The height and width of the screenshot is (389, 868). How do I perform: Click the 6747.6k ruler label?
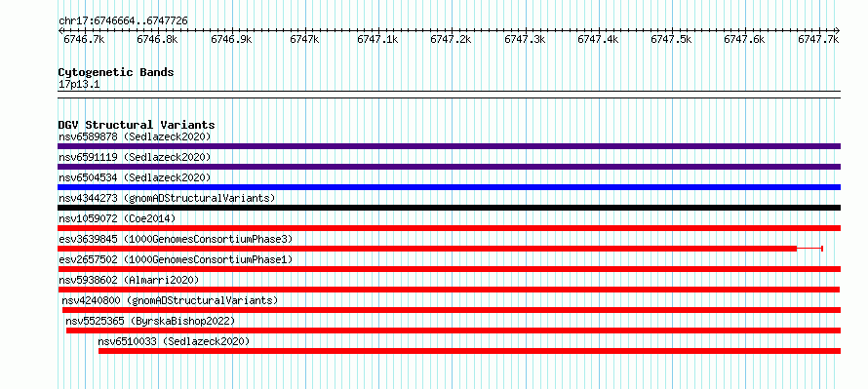pos(744,39)
